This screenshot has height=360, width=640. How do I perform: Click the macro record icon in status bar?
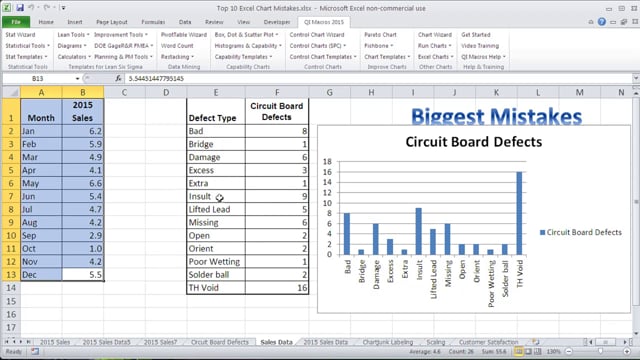pyautogui.click(x=35, y=351)
